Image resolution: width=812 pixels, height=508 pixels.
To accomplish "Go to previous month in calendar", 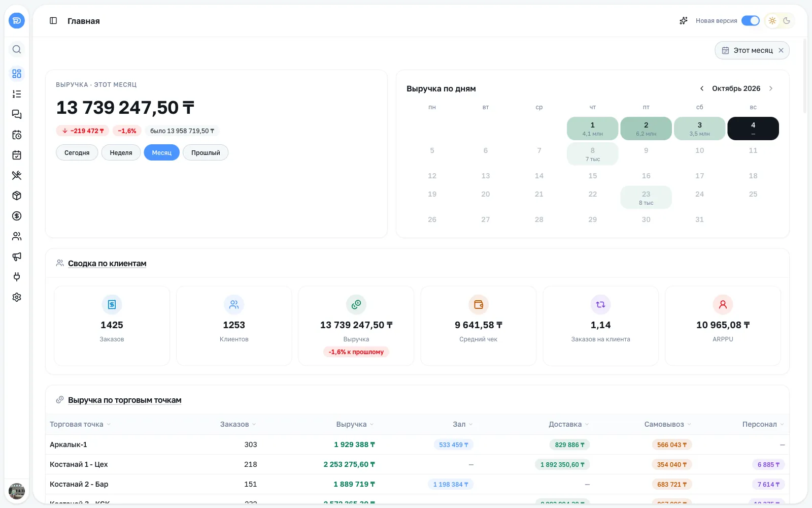I will (x=702, y=88).
